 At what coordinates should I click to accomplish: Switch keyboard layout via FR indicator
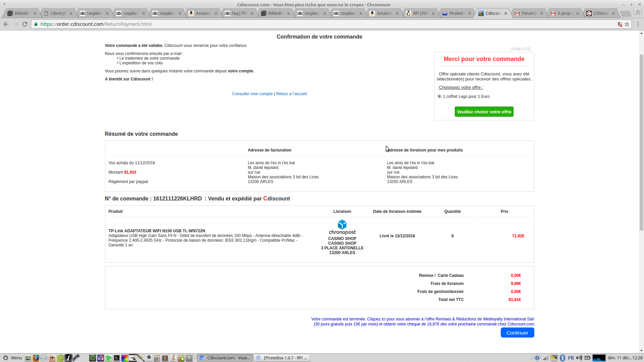(571, 358)
